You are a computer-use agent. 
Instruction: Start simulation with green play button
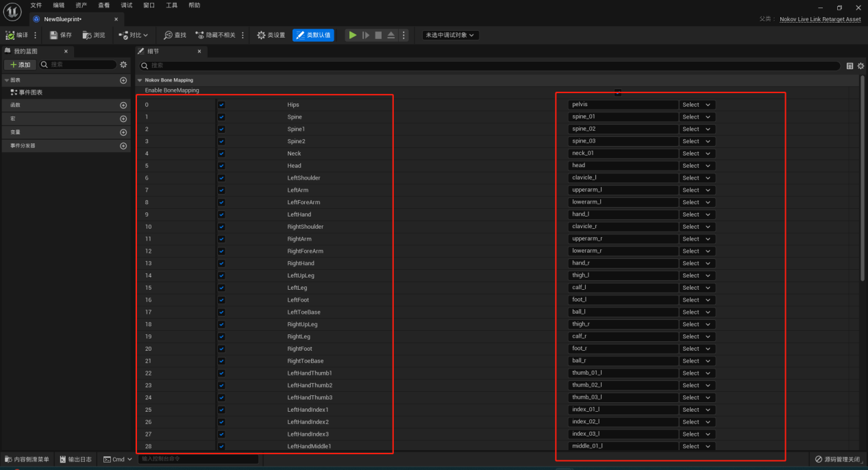(x=352, y=35)
